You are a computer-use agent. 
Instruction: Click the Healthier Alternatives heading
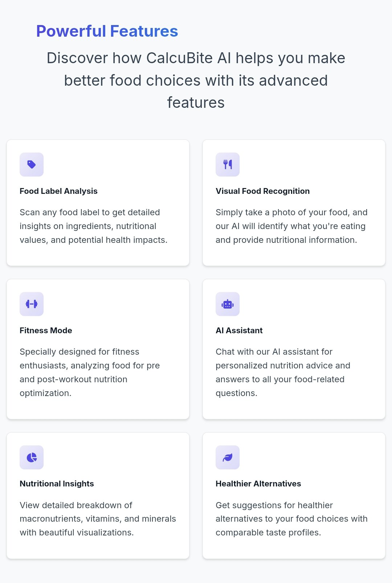(x=258, y=484)
